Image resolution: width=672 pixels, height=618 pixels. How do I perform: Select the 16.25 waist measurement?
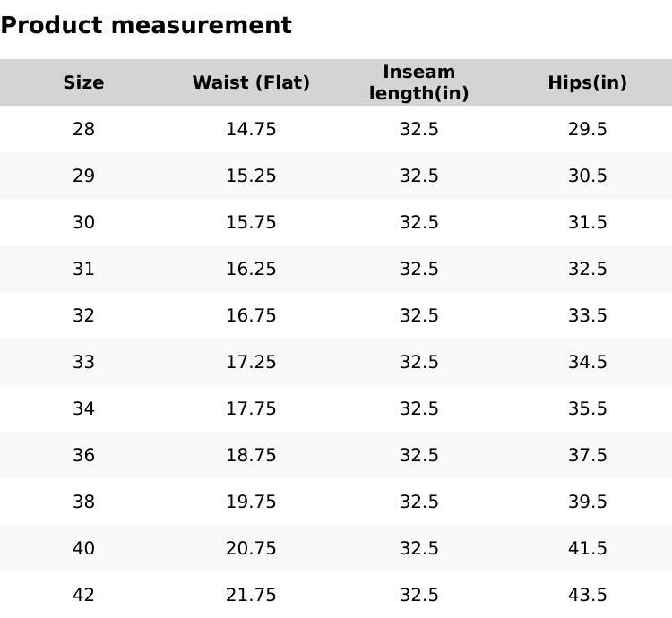pyautogui.click(x=251, y=269)
